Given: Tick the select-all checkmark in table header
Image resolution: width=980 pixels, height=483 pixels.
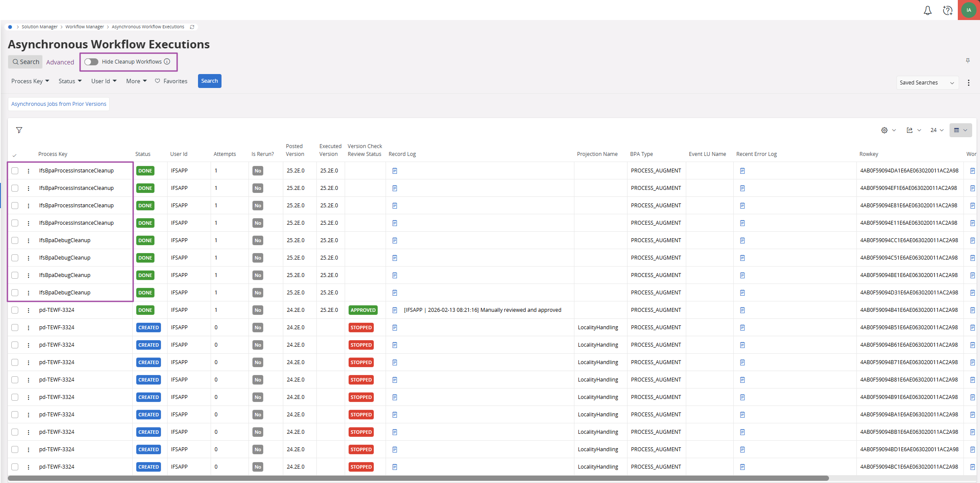Looking at the screenshot, I should point(14,155).
